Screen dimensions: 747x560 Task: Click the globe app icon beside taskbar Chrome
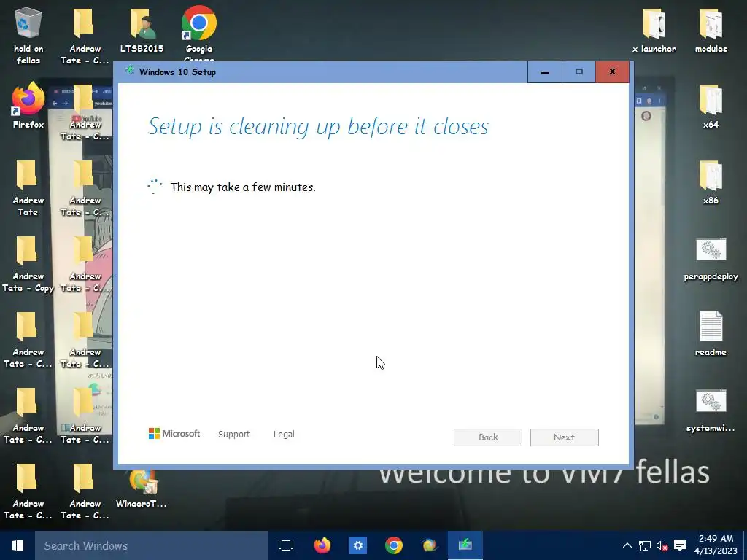tap(430, 545)
